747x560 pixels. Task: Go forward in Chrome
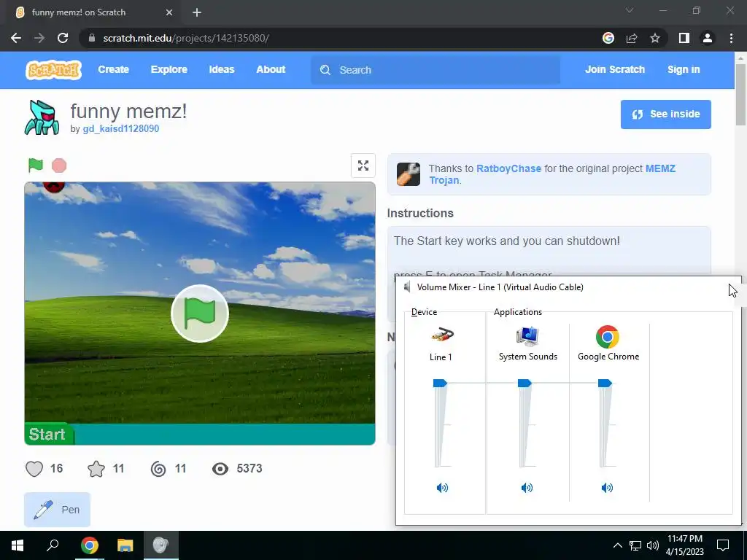coord(39,38)
